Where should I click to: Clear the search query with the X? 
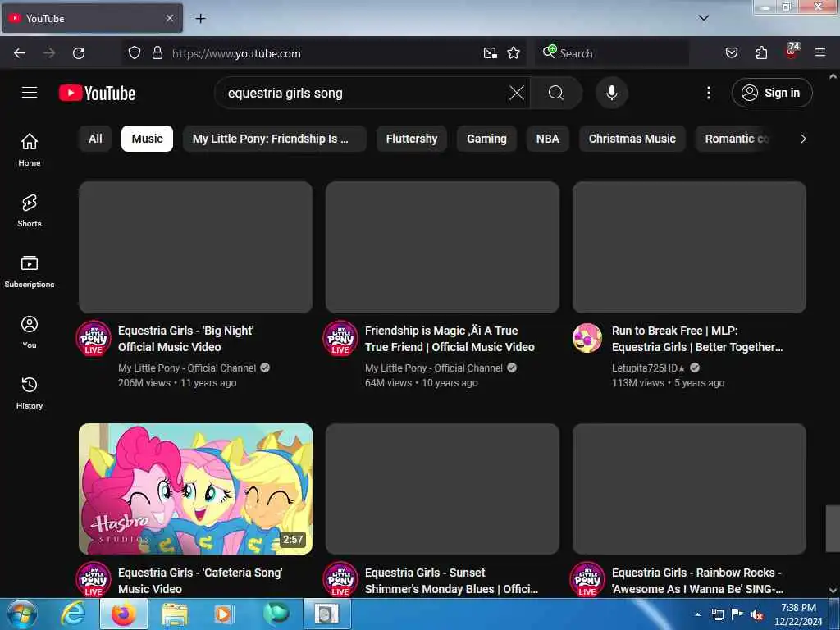(x=517, y=94)
